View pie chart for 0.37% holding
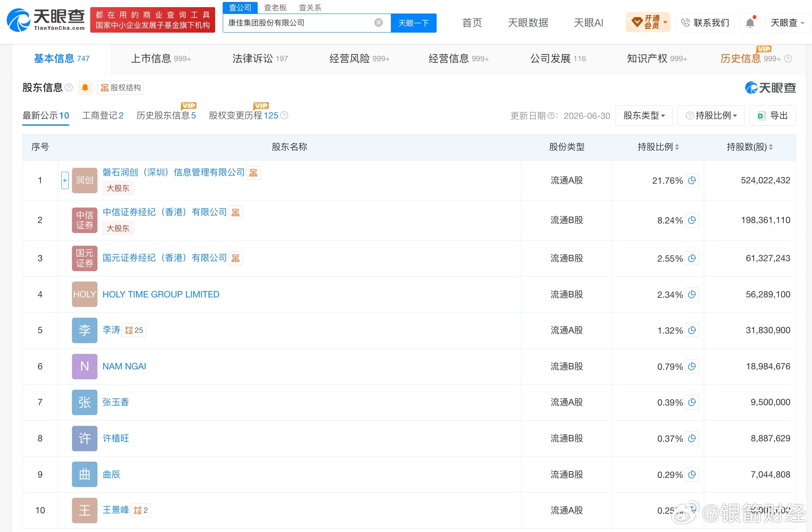Image resolution: width=812 pixels, height=532 pixels. point(692,439)
